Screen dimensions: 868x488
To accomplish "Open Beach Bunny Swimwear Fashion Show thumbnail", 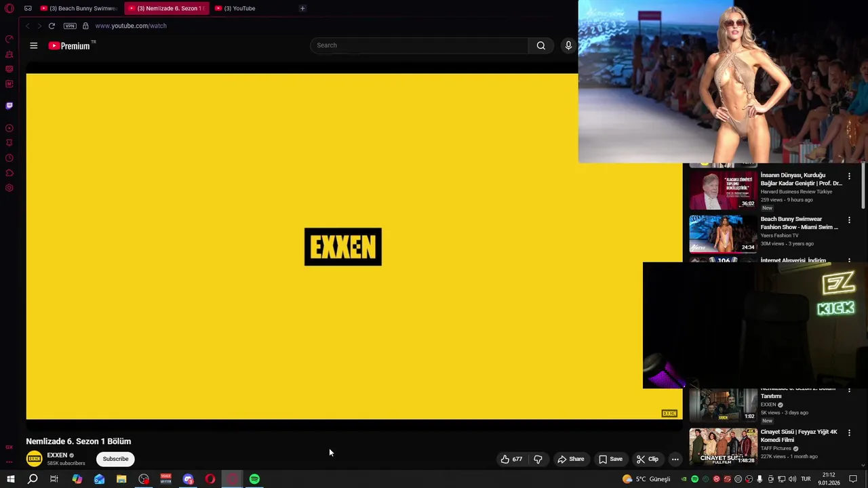I will [723, 234].
